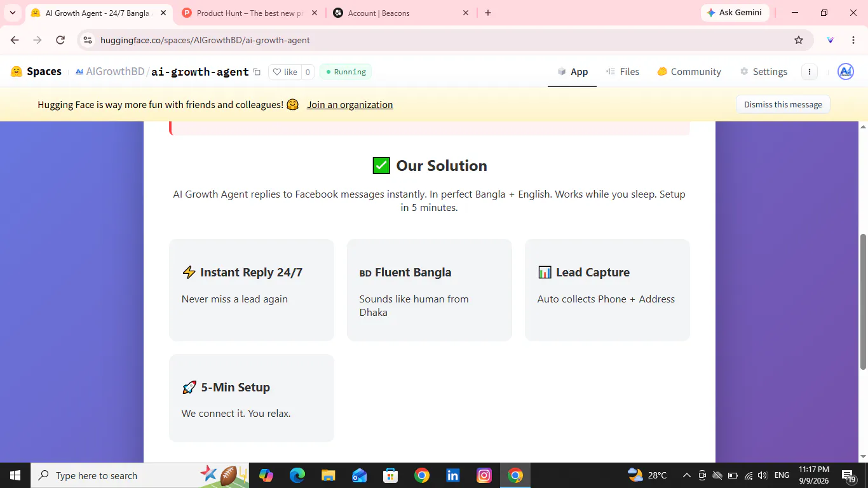Open Microsoft Store from the taskbar
This screenshot has height=488, width=868.
(390, 475)
